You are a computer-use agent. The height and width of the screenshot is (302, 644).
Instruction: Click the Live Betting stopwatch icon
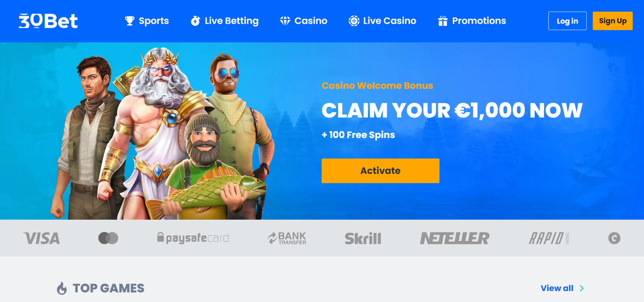195,21
